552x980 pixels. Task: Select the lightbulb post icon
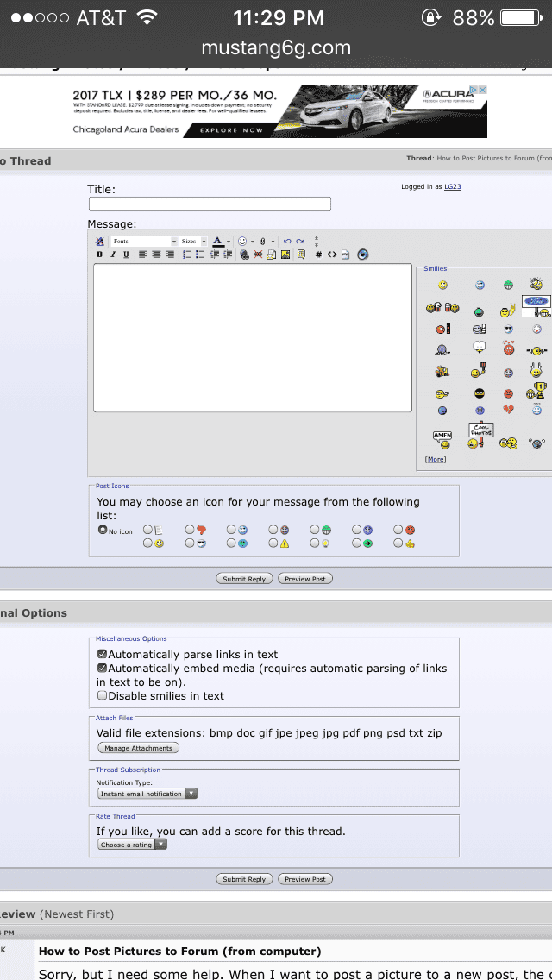click(315, 543)
